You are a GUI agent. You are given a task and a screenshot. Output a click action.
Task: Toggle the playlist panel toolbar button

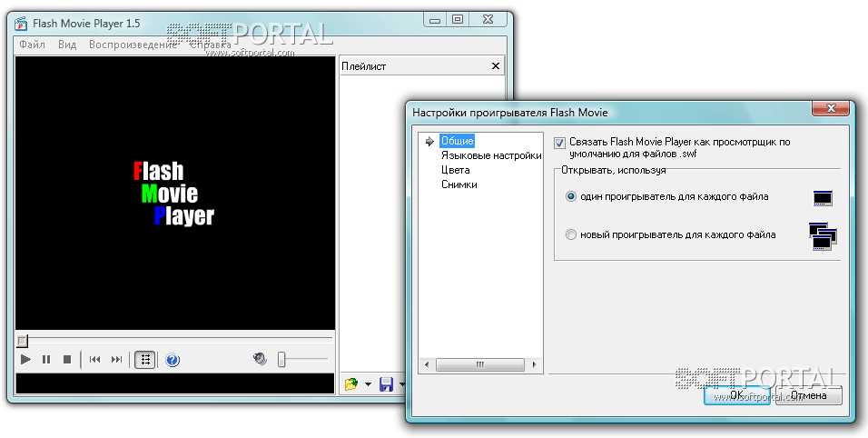tap(145, 359)
